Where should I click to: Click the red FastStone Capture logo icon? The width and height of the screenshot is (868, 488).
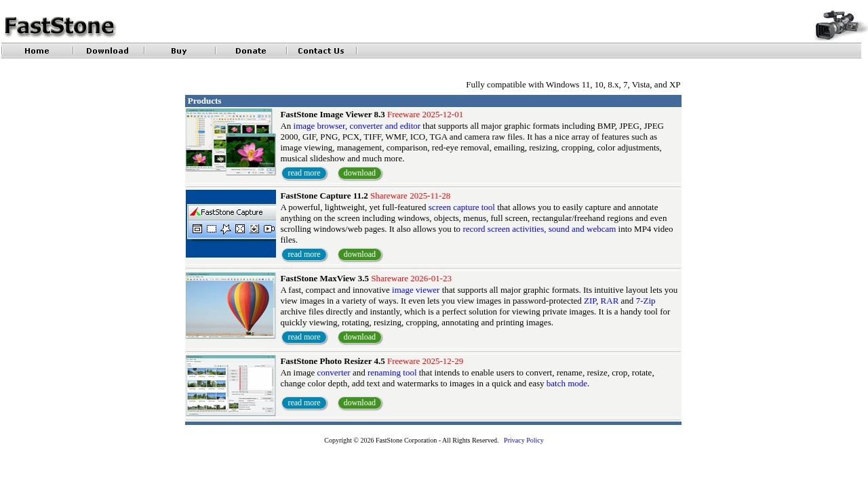point(195,211)
